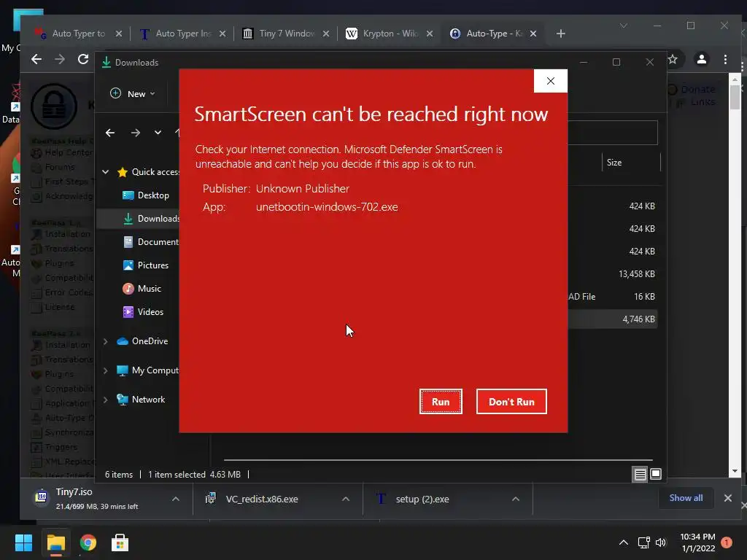Collapse the Quick access tree

click(x=106, y=172)
